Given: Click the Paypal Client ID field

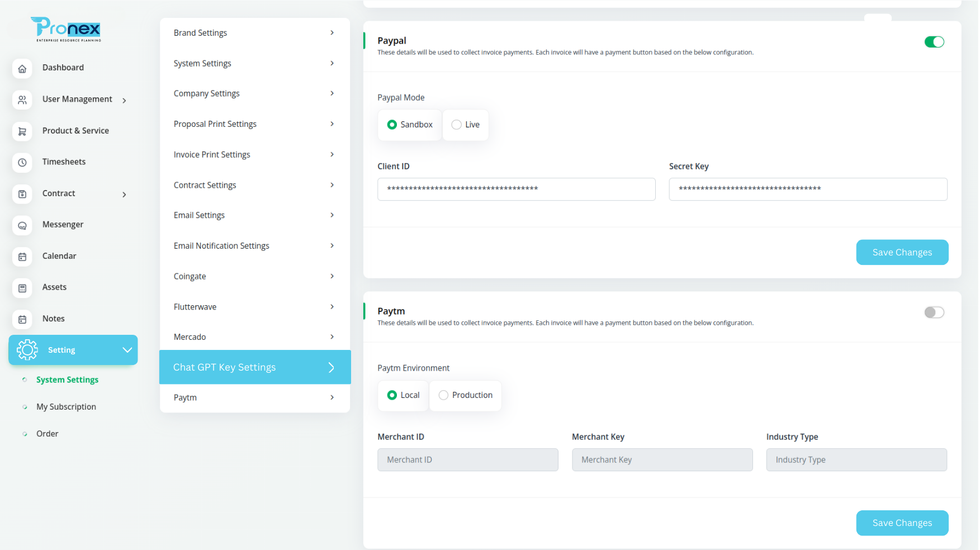Looking at the screenshot, I should click(516, 189).
